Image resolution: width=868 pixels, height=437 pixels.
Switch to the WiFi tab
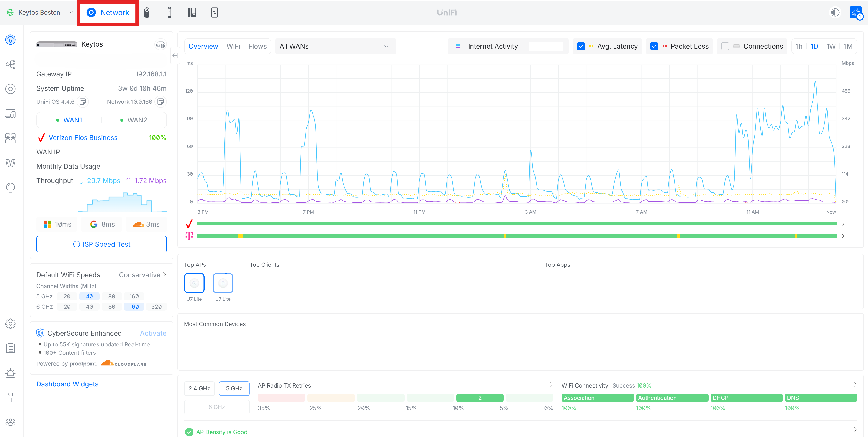233,46
